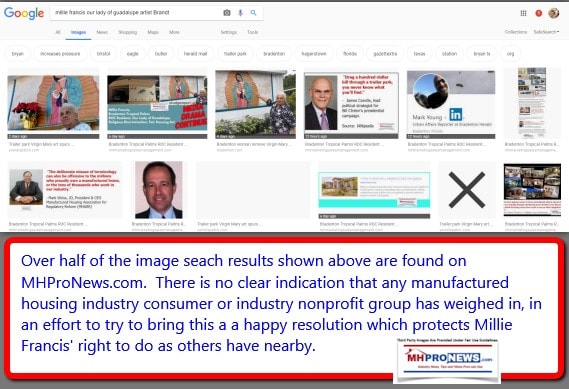569x389 pixels.
Task: Open the Tools options
Action: click(253, 32)
